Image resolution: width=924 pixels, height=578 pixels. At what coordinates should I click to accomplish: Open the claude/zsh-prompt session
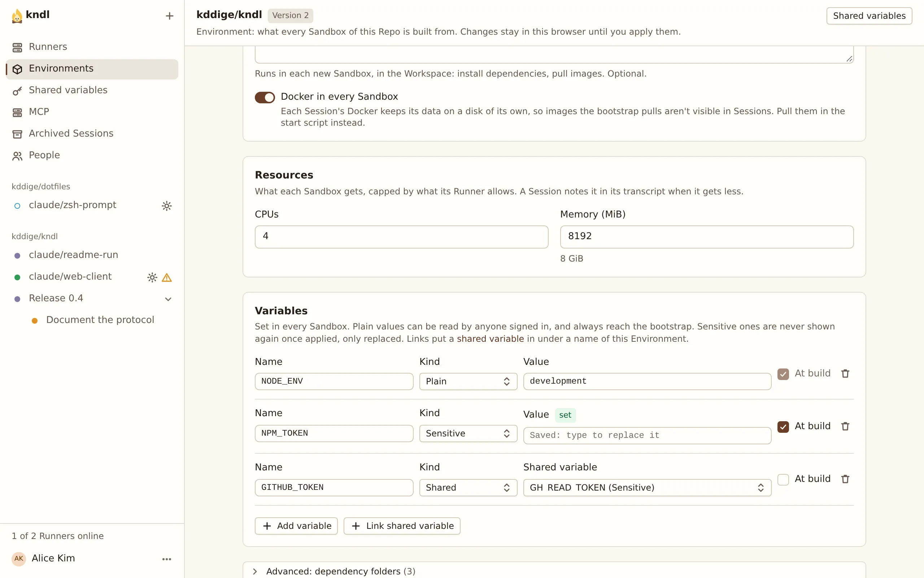92,205
